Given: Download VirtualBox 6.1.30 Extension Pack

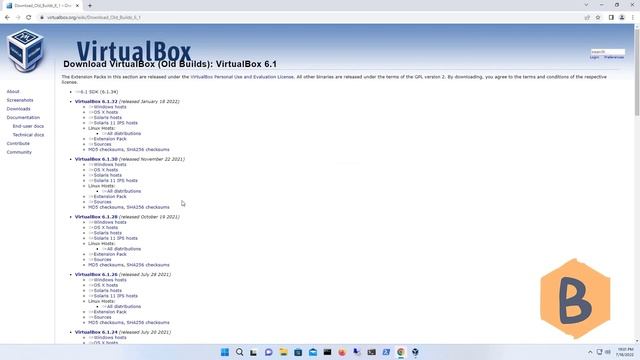Looking at the screenshot, I should (107, 196).
